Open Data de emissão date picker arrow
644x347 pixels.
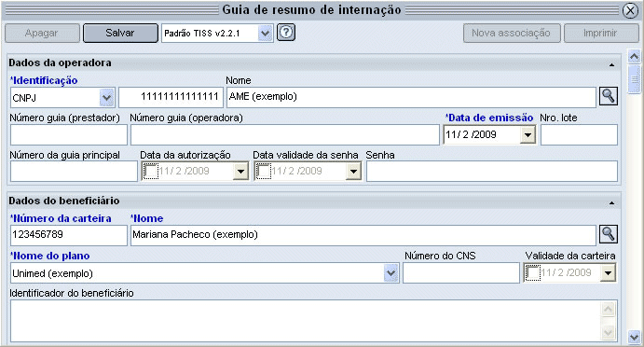(x=528, y=135)
